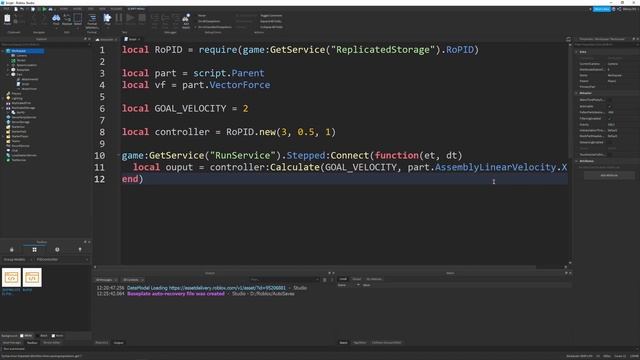Click the script editor horizontal scrollbar
The height and width of the screenshot is (360, 640).
(315, 267)
